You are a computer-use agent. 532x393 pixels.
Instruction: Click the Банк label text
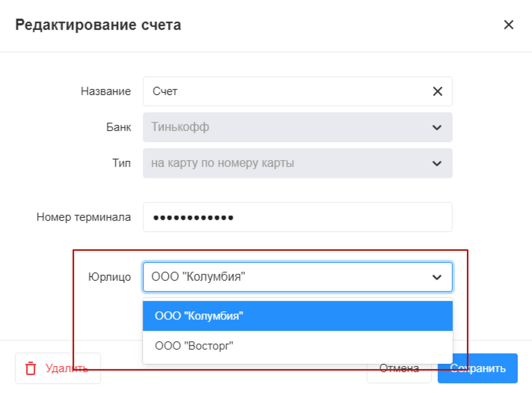tap(119, 127)
